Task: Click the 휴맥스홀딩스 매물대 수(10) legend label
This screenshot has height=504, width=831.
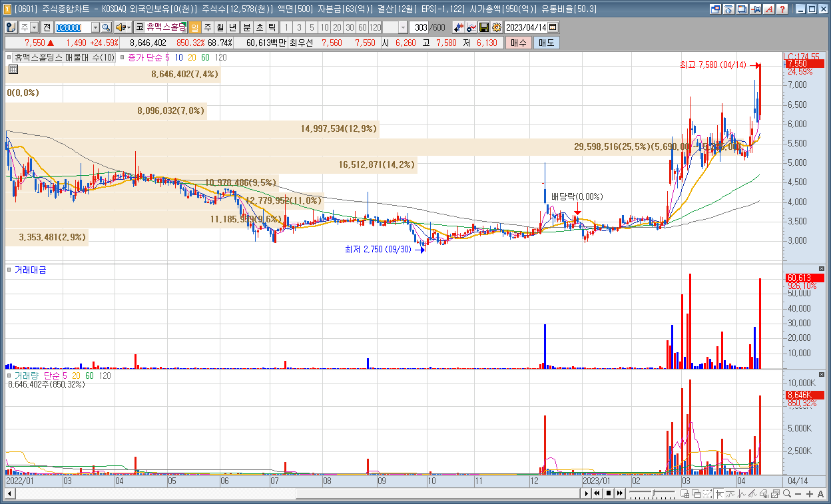Action: click(65, 58)
